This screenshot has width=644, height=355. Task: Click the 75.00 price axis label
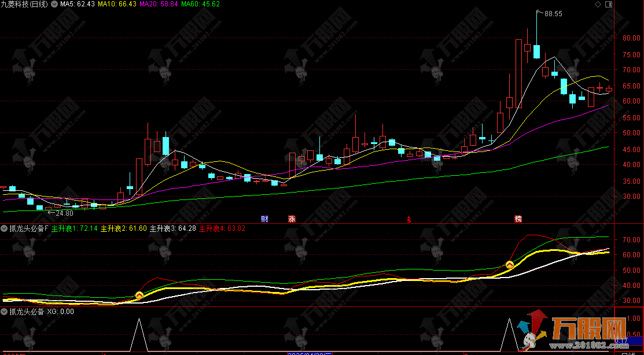point(631,54)
